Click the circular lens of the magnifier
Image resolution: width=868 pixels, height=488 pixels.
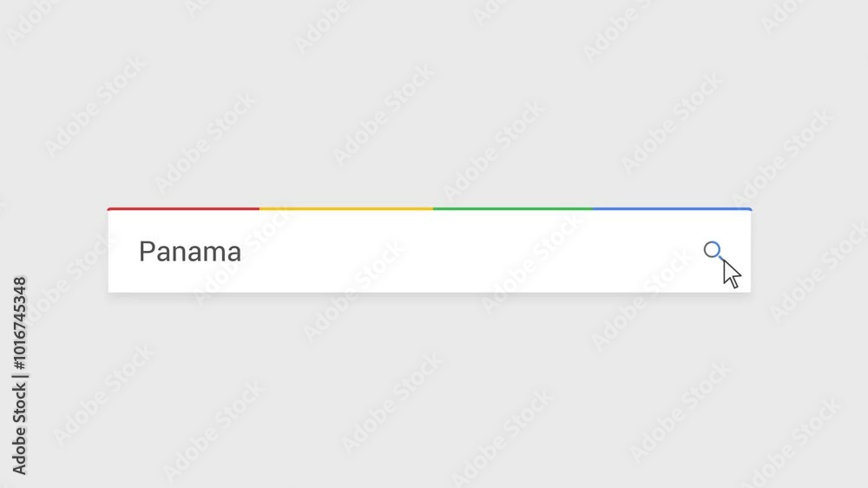[x=712, y=249]
